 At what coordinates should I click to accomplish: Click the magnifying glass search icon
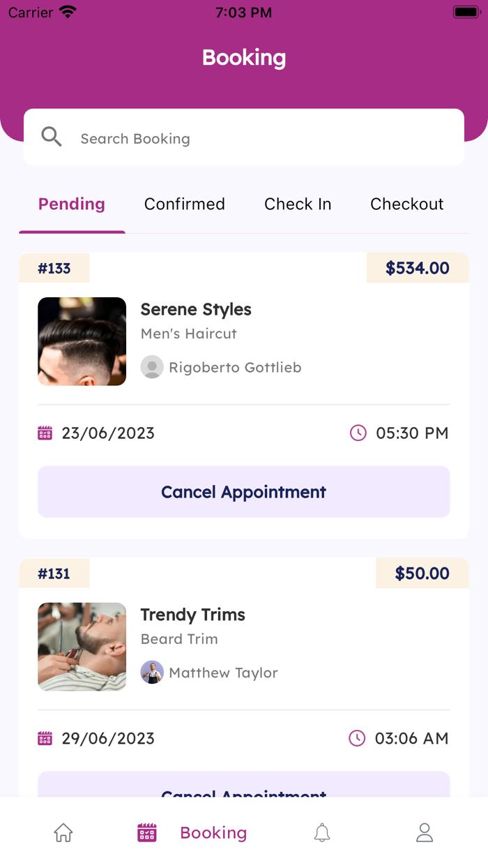click(51, 137)
